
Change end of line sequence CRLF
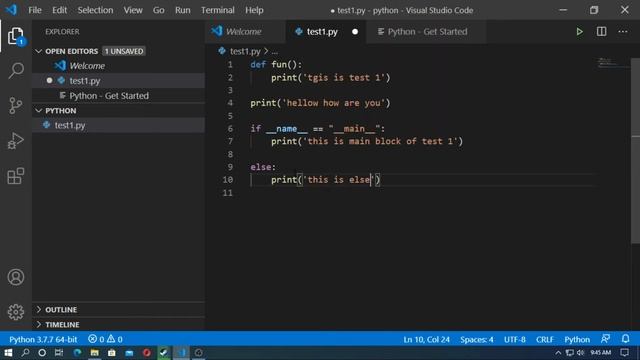pos(544,339)
